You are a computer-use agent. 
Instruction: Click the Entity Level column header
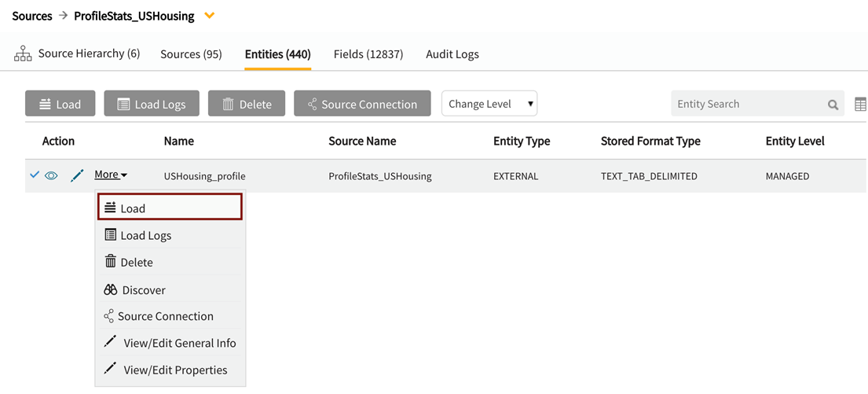click(795, 142)
